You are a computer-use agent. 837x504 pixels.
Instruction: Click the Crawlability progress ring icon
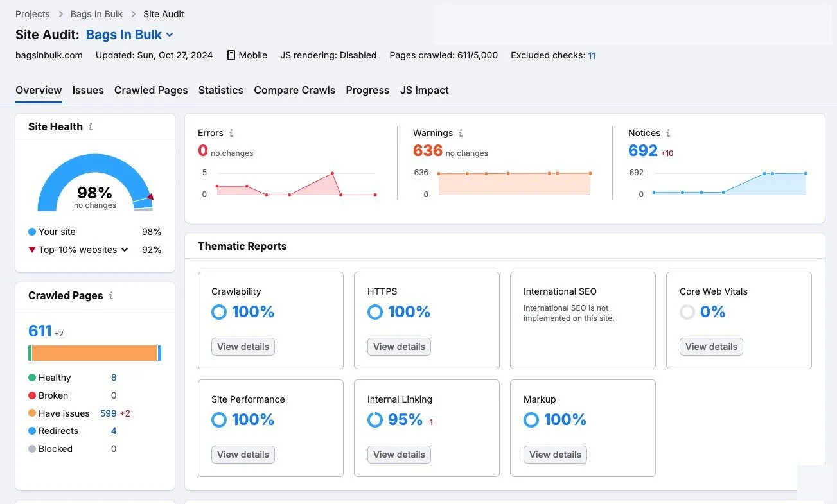pos(219,312)
